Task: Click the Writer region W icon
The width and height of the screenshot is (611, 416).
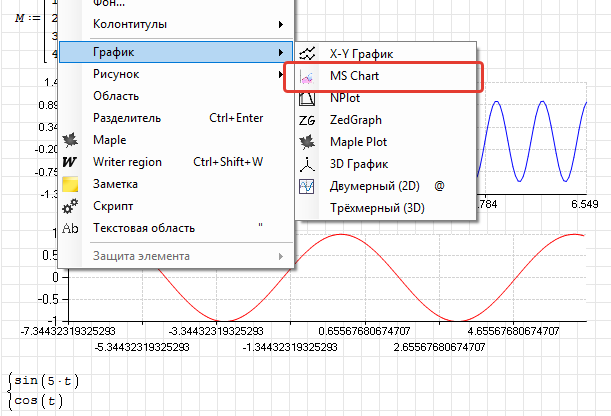Action: 70,162
